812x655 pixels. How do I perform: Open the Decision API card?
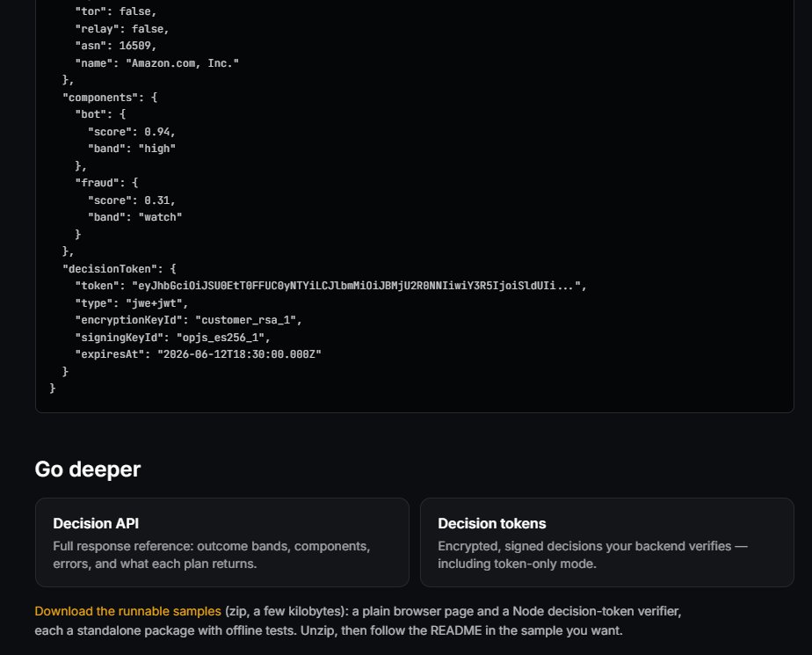pyautogui.click(x=222, y=542)
